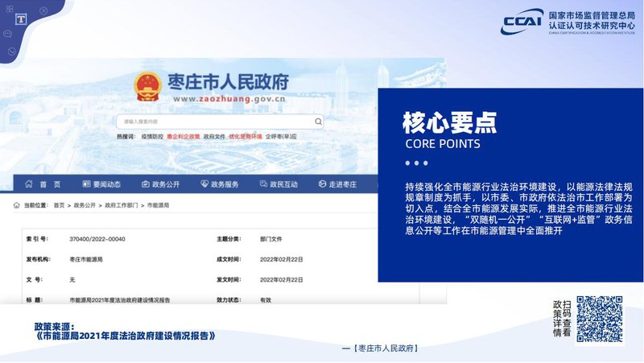Select the index number 370400/2022-00040

click(x=97, y=239)
